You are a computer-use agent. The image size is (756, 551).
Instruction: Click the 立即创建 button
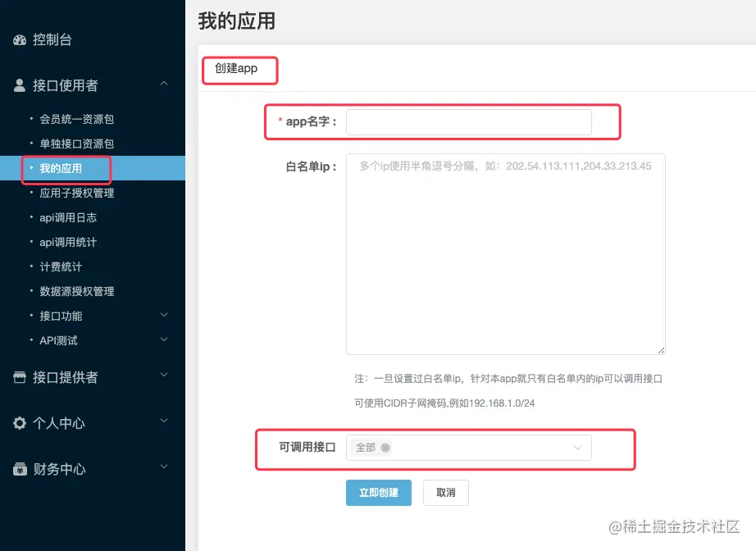378,493
